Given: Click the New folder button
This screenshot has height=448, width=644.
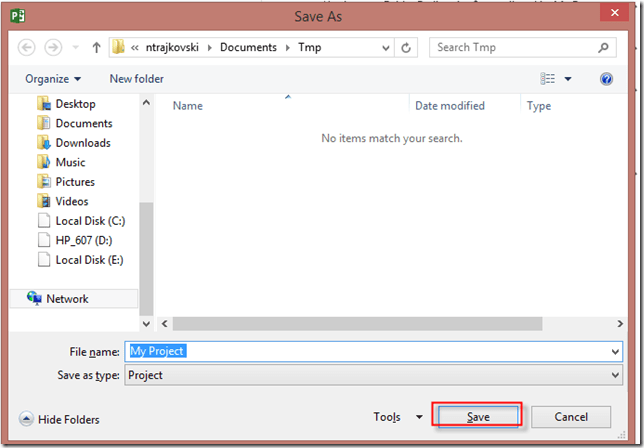Looking at the screenshot, I should pos(136,79).
